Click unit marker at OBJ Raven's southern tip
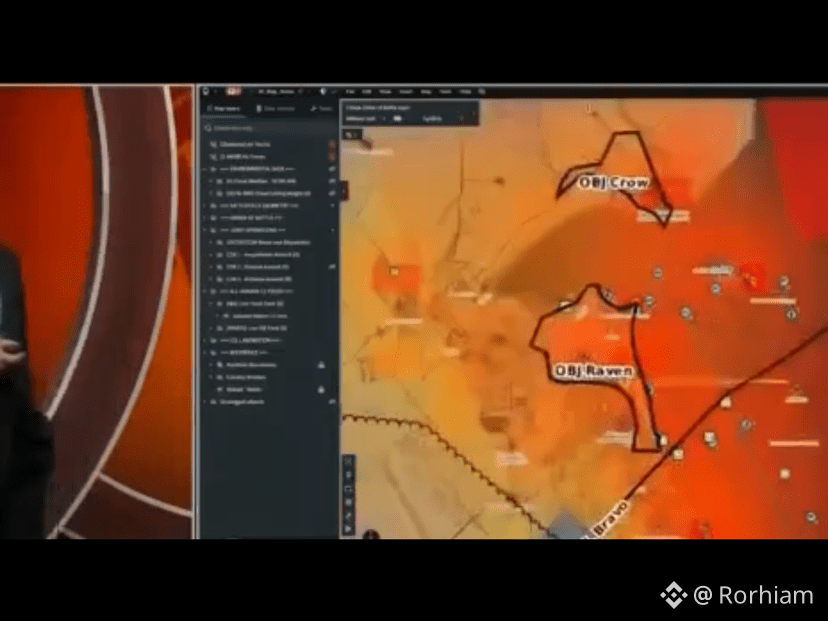This screenshot has height=621, width=828. pyautogui.click(x=663, y=440)
